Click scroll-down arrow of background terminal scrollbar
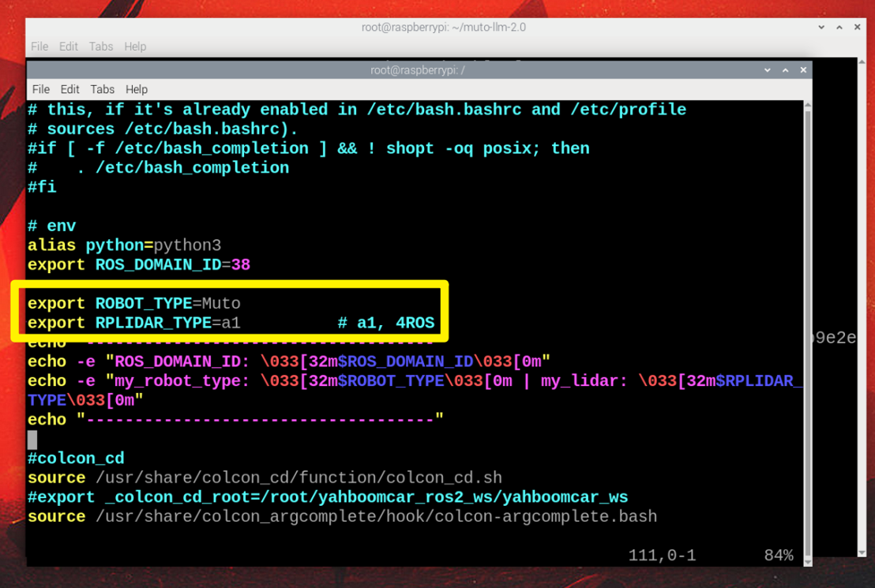 pos(862,552)
